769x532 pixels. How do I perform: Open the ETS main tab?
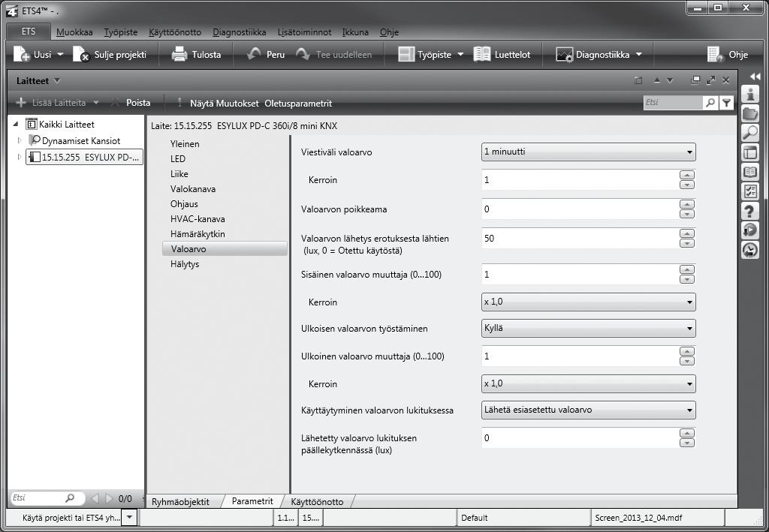pos(29,32)
